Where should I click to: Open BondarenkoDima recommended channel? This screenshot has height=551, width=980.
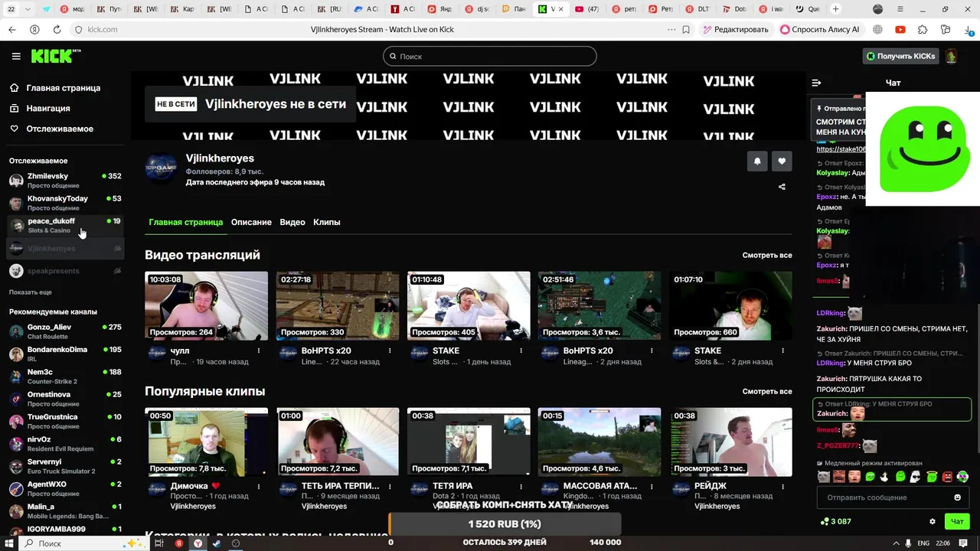pyautogui.click(x=64, y=354)
